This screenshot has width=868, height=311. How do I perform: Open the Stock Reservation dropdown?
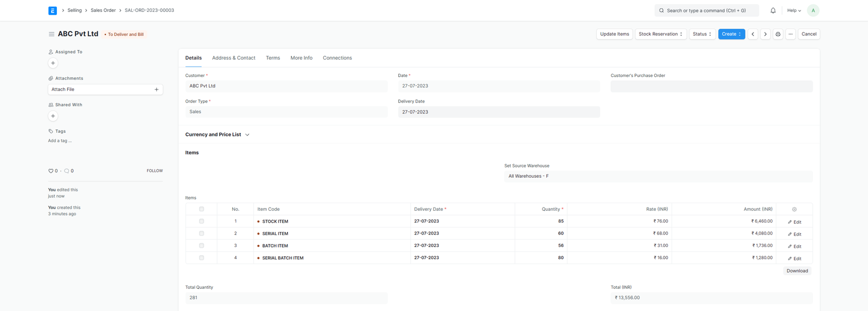(x=661, y=34)
